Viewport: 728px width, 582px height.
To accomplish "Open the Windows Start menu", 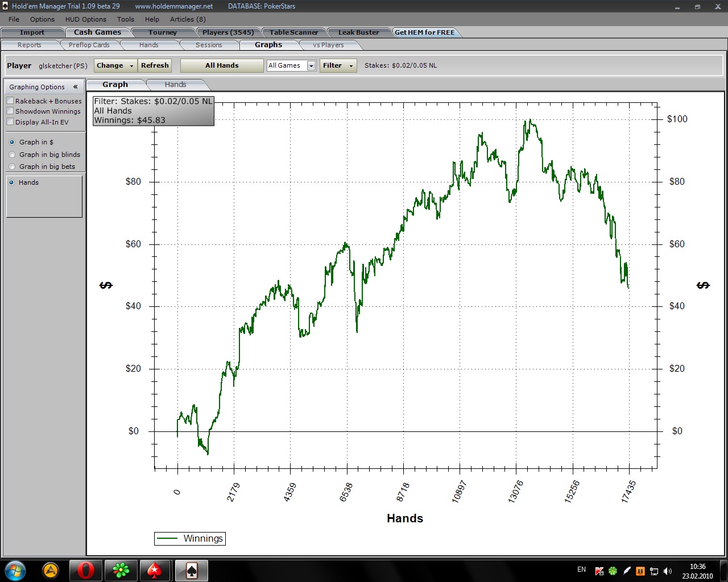I will (x=15, y=570).
